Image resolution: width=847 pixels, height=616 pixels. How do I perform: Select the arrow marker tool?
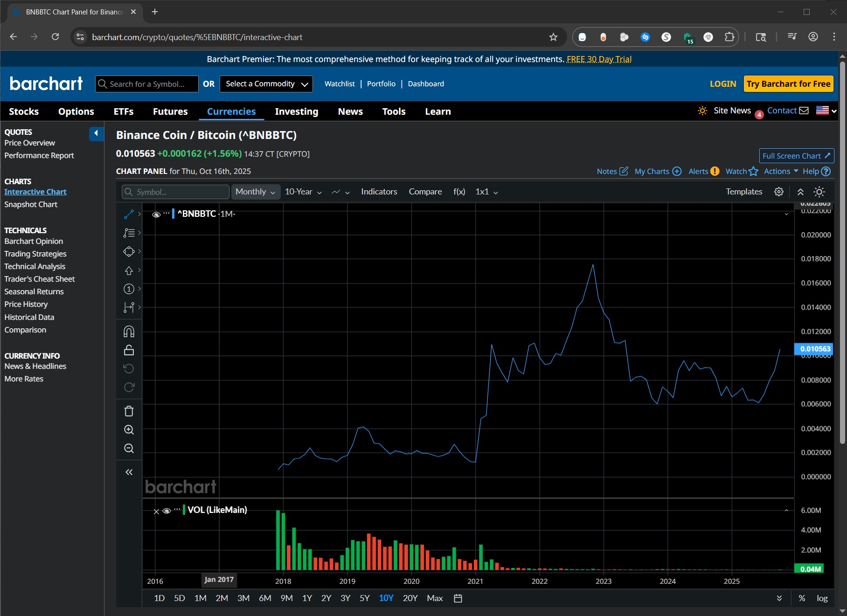pos(129,270)
